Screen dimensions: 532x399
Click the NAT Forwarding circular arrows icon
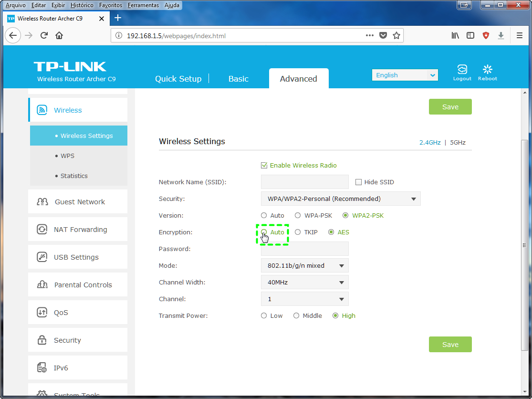coord(42,230)
